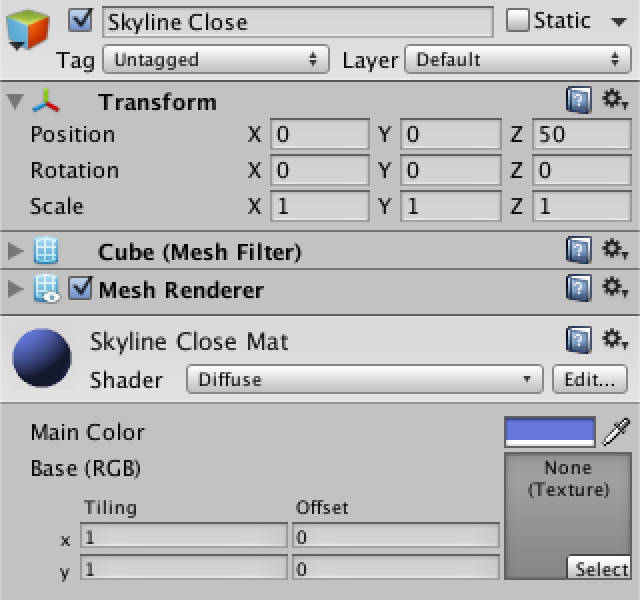This screenshot has width=640, height=600.
Task: Disable the Mesh Renderer checkbox
Action: click(80, 288)
